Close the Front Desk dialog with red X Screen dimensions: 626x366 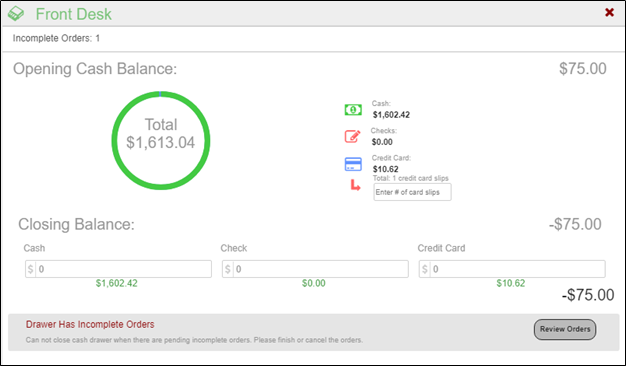click(609, 12)
